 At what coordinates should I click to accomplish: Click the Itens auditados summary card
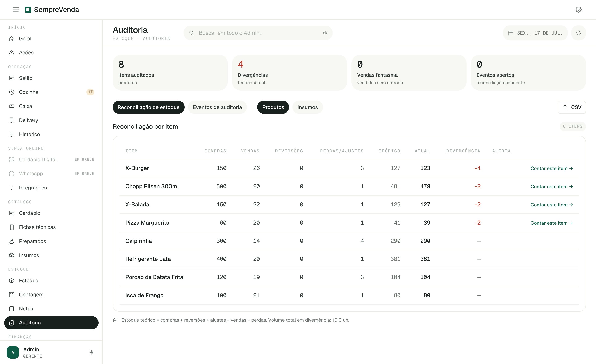(x=170, y=73)
